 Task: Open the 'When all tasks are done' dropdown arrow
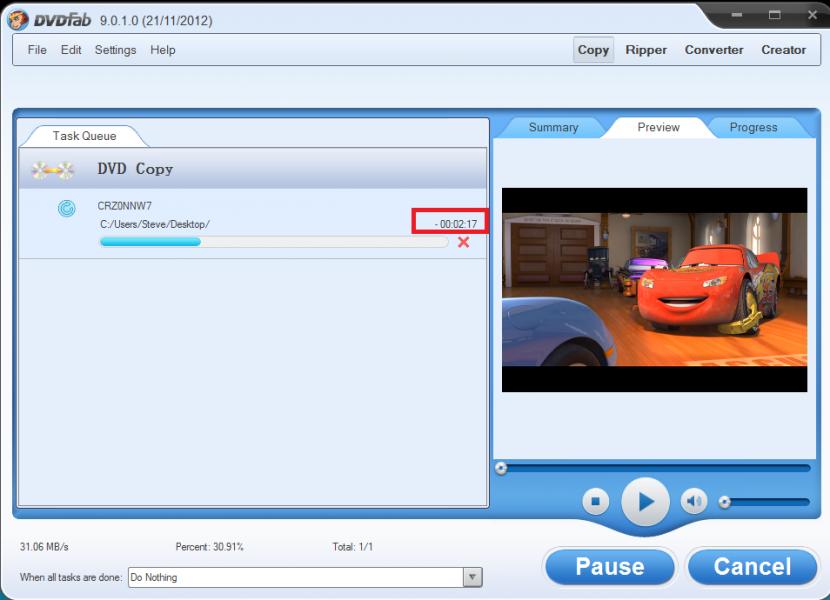pyautogui.click(x=472, y=577)
